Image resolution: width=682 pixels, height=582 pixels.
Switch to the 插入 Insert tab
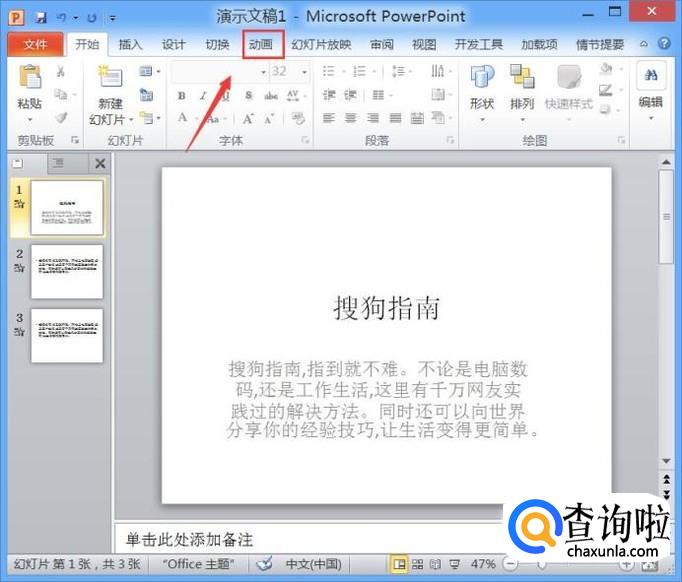[130, 44]
